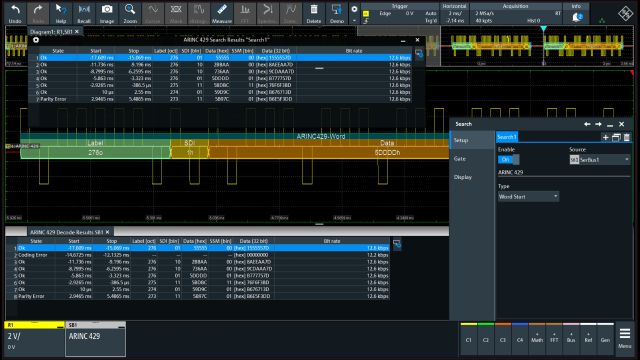Open Recall from the toolbar
This screenshot has width=640, height=360.
(84, 13)
